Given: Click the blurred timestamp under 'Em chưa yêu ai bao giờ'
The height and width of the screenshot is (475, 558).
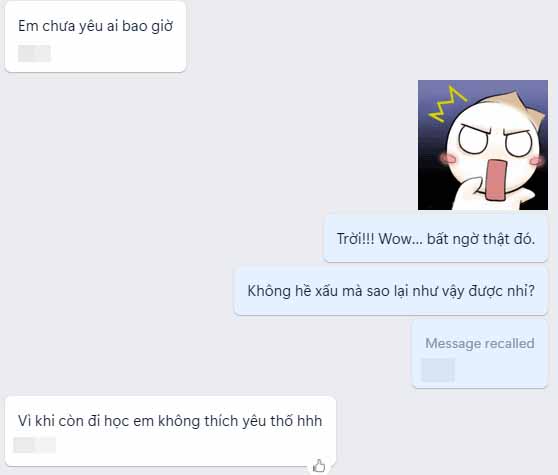Looking at the screenshot, I should pyautogui.click(x=35, y=53).
